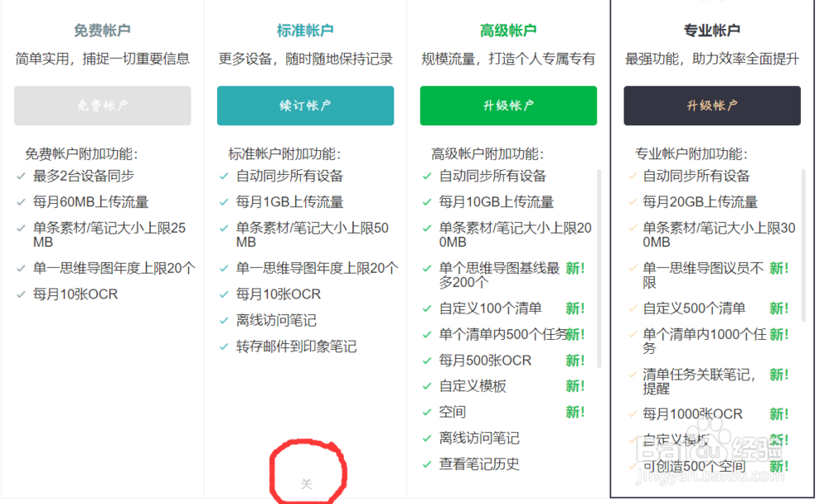The image size is (829, 504).
Task: Click the checkmark next to 自定义100个清单
Action: (x=427, y=308)
